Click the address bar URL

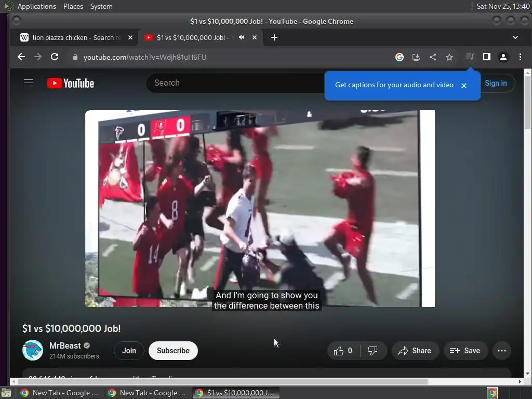point(145,57)
